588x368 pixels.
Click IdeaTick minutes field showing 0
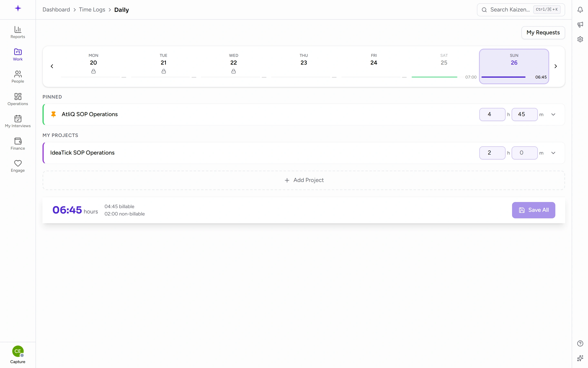(524, 153)
